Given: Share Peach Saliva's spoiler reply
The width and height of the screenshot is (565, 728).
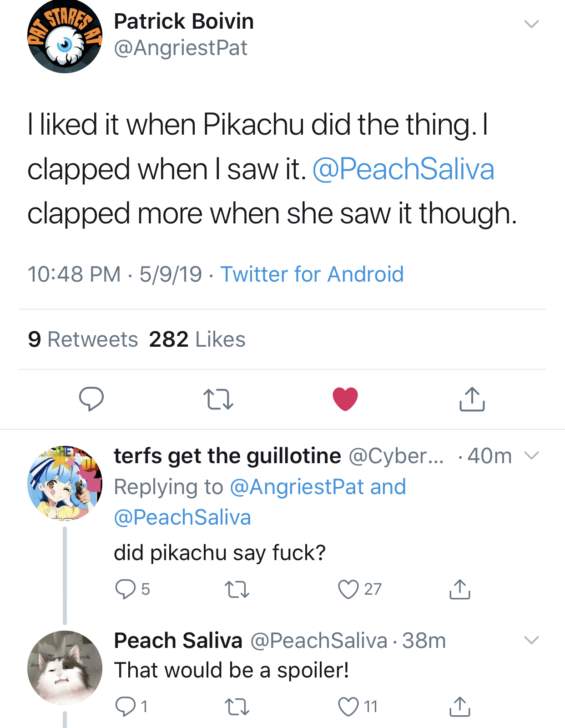Looking at the screenshot, I should 460,707.
